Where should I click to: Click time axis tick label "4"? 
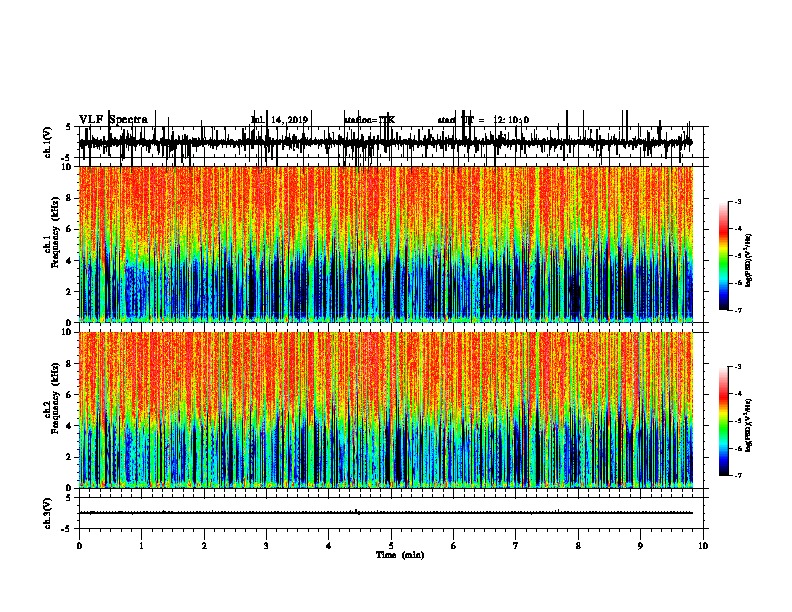click(x=329, y=546)
